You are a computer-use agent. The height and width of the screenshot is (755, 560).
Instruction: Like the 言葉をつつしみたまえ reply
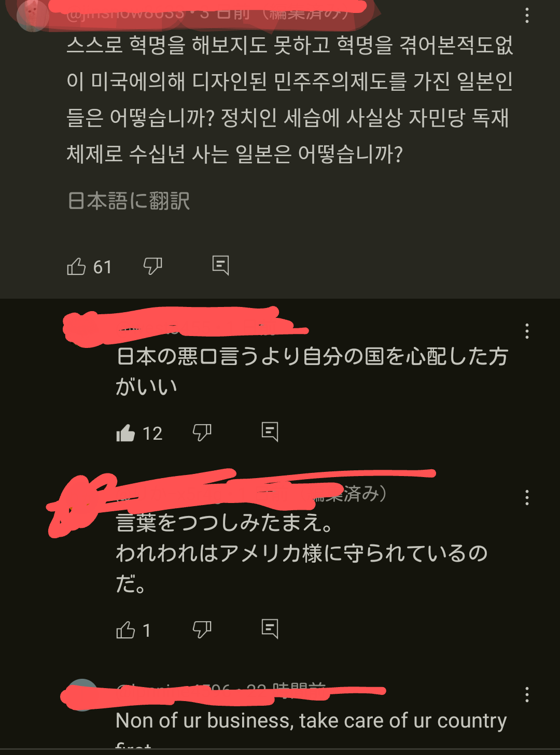(x=125, y=630)
